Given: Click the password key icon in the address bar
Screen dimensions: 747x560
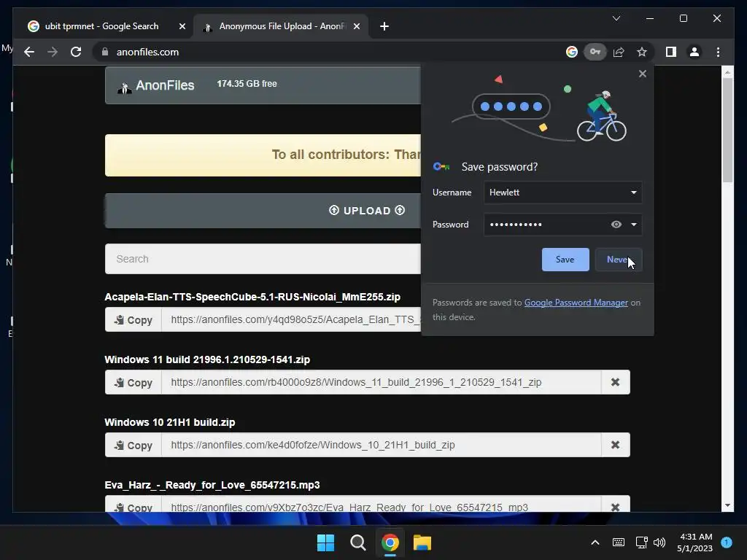Looking at the screenshot, I should coord(595,52).
